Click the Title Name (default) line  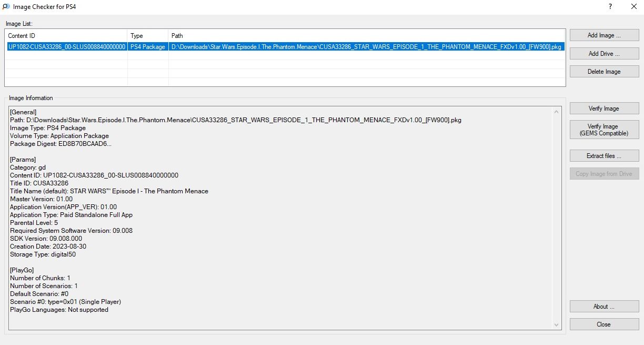pos(109,191)
